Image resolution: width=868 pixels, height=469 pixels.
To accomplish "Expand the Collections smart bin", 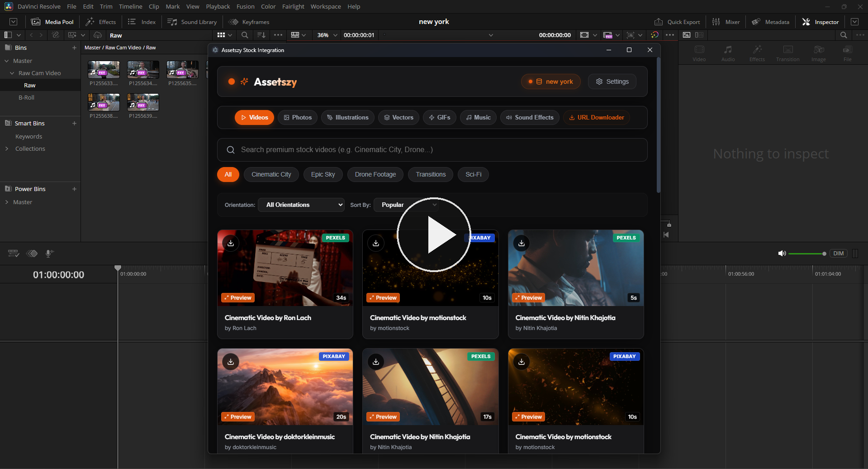I will (7, 148).
